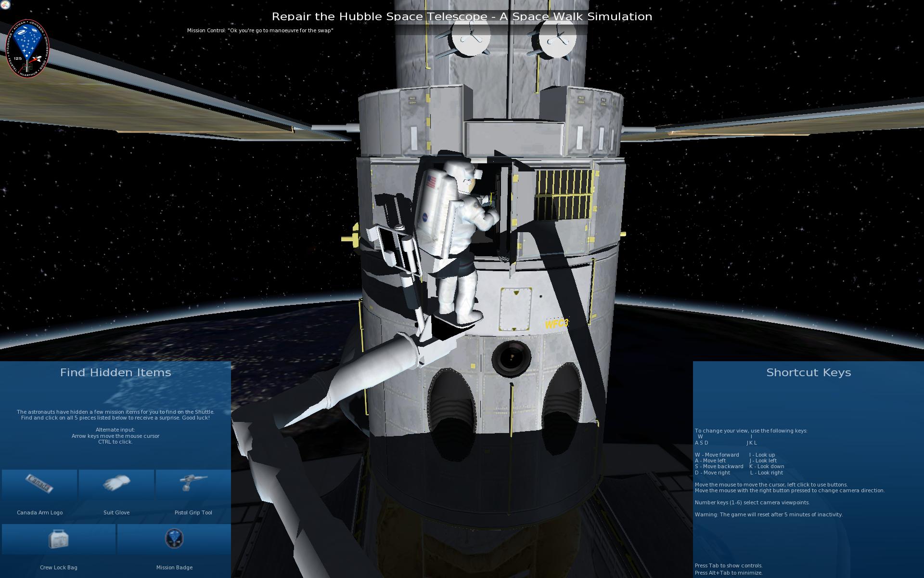Click the "Canada Arm Logo" label

coord(39,512)
